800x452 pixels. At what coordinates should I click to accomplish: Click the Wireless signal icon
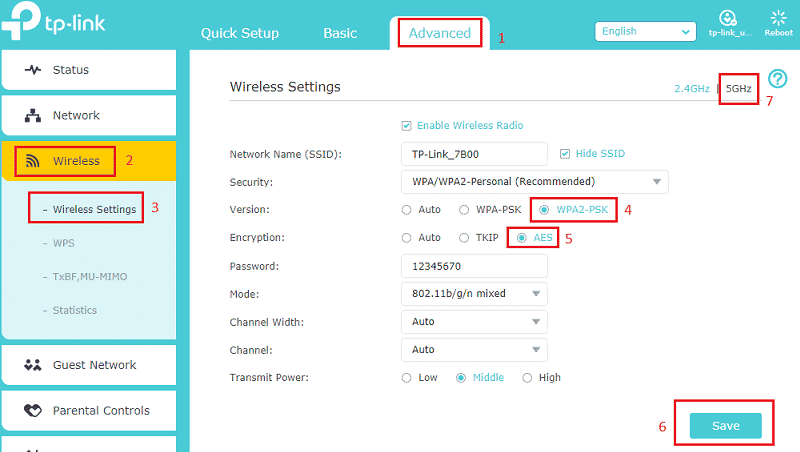point(33,161)
